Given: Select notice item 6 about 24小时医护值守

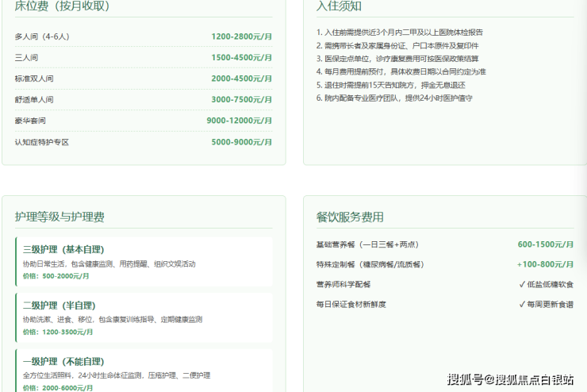Looking at the screenshot, I should 394,98.
